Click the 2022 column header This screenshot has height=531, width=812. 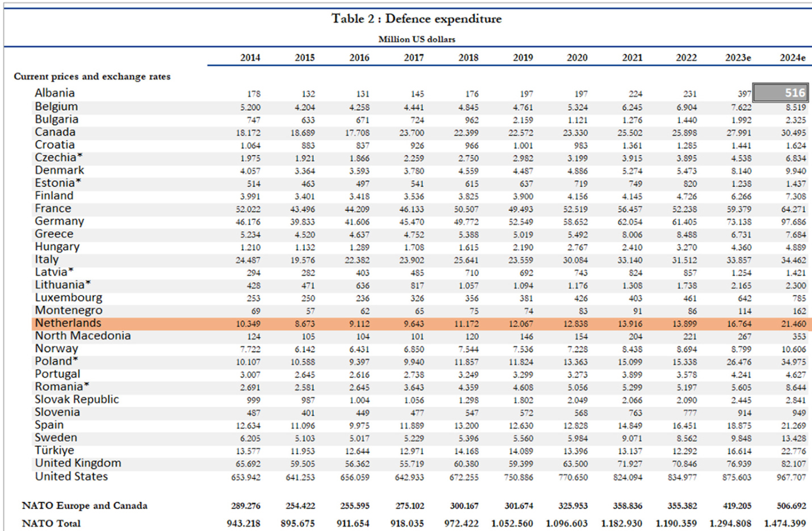tap(687, 57)
